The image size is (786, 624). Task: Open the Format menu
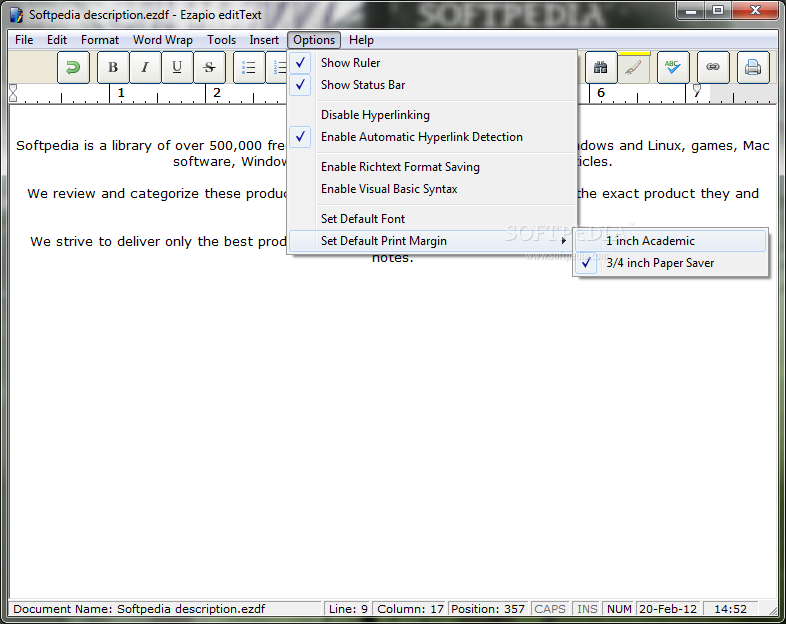(x=100, y=40)
